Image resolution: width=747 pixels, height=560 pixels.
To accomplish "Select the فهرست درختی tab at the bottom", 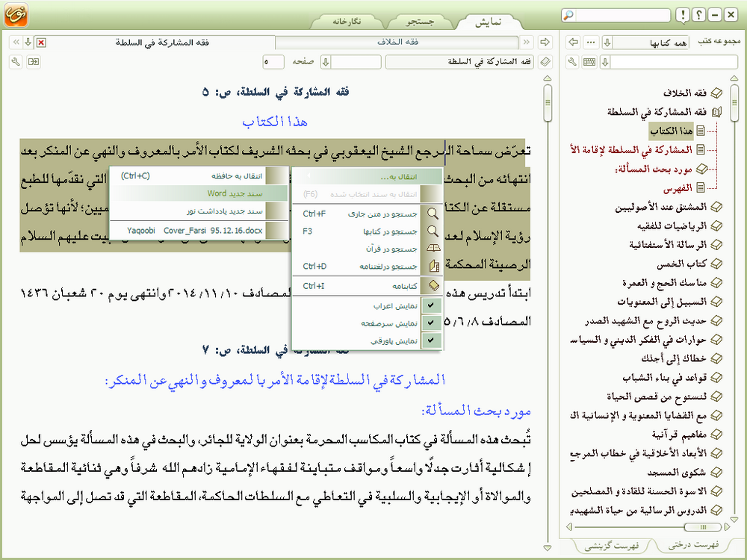I will [693, 545].
